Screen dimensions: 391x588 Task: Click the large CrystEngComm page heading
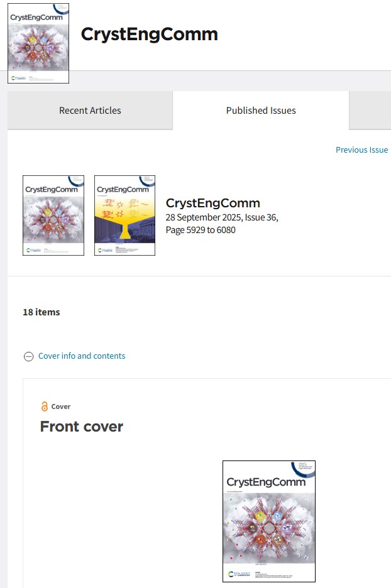click(x=150, y=34)
